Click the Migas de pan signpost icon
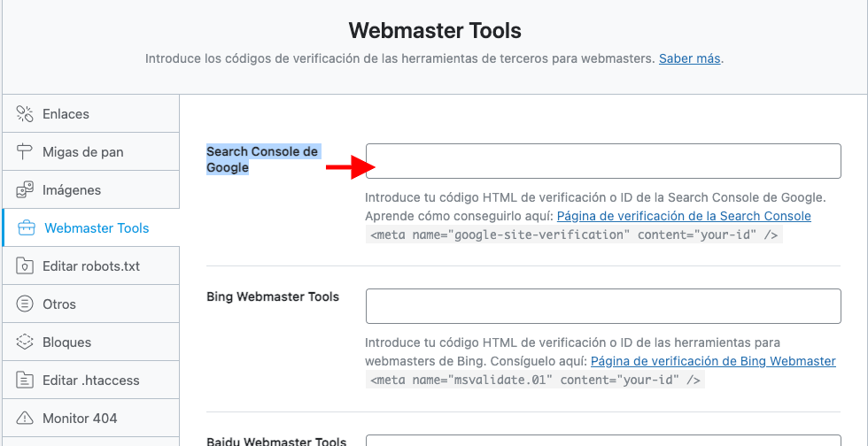This screenshot has height=446, width=868. [x=25, y=151]
